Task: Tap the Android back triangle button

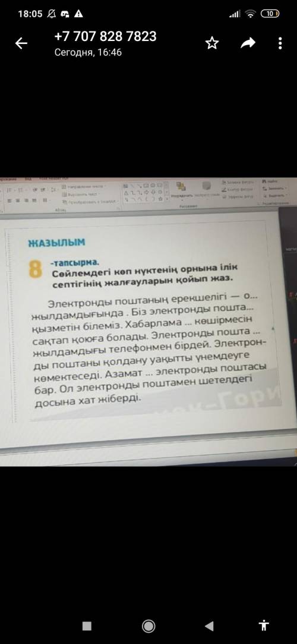Action: [x=209, y=626]
